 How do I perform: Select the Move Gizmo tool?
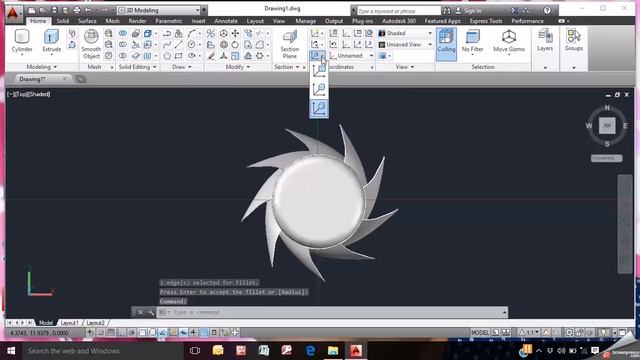[x=509, y=41]
